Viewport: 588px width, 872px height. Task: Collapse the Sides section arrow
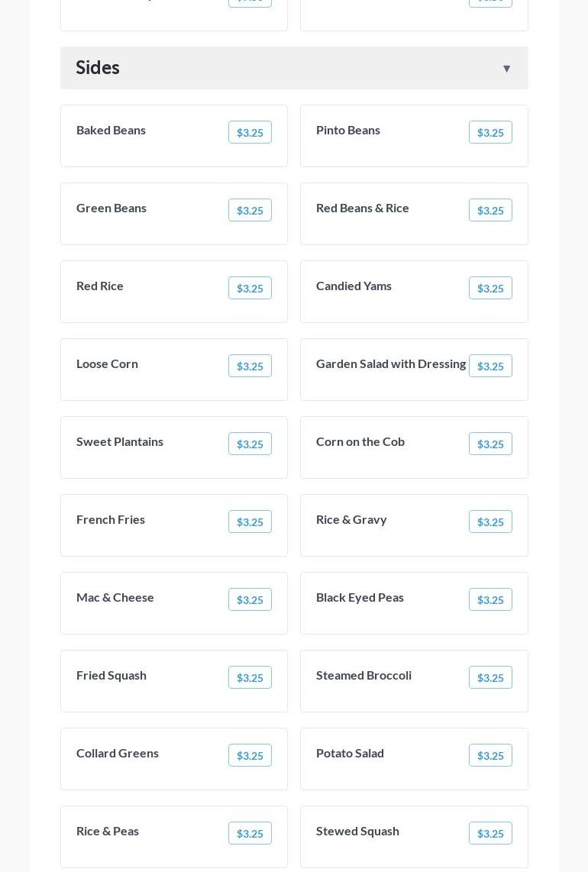(x=506, y=69)
